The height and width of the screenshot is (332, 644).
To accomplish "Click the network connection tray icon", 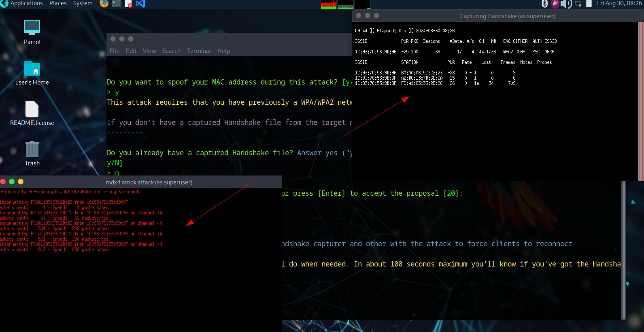I will tap(578, 4).
